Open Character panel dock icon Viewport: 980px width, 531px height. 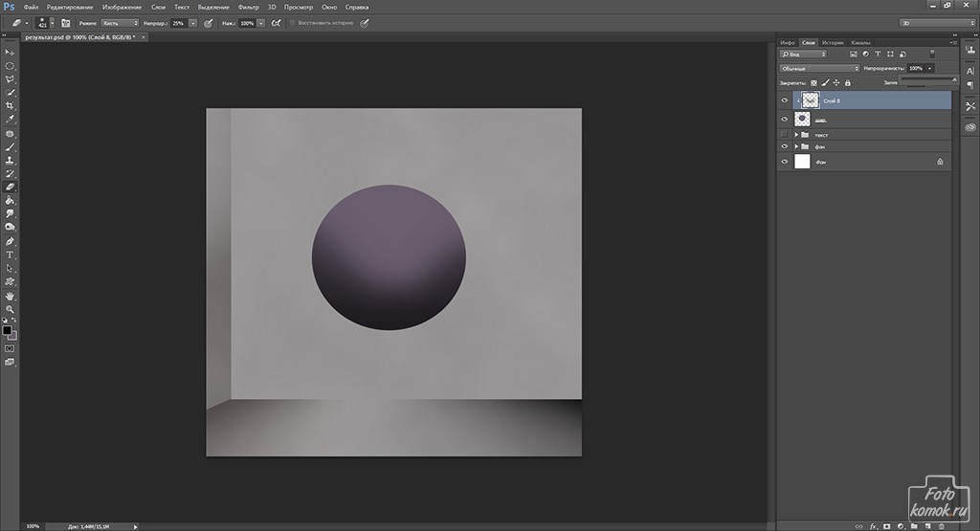pyautogui.click(x=970, y=71)
